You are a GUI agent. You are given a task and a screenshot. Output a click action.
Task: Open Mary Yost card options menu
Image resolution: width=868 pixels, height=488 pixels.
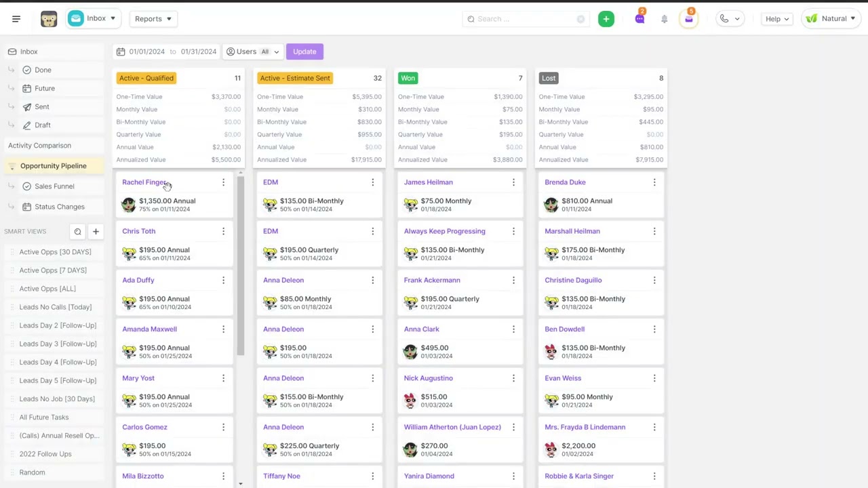tap(223, 378)
